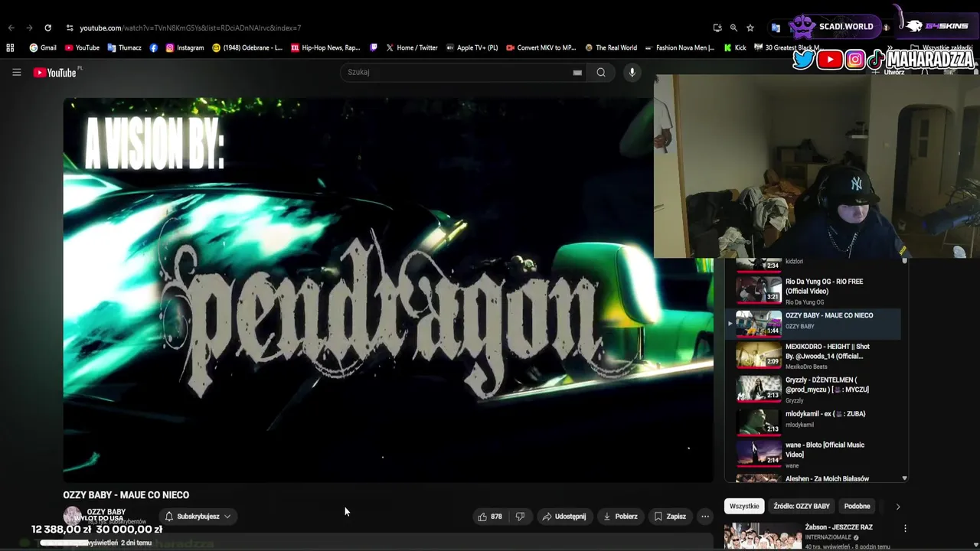This screenshot has width=980, height=551.
Task: Save the video with the Zapisz button
Action: pos(669,517)
